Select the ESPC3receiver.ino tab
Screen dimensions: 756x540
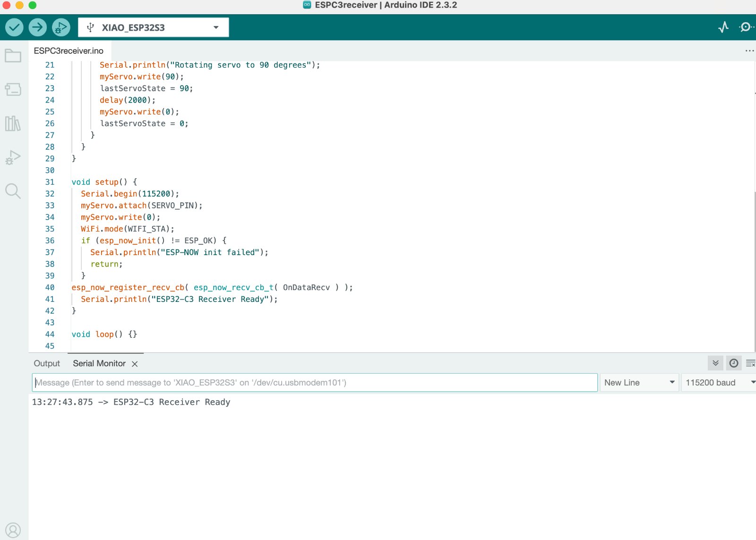[69, 51]
